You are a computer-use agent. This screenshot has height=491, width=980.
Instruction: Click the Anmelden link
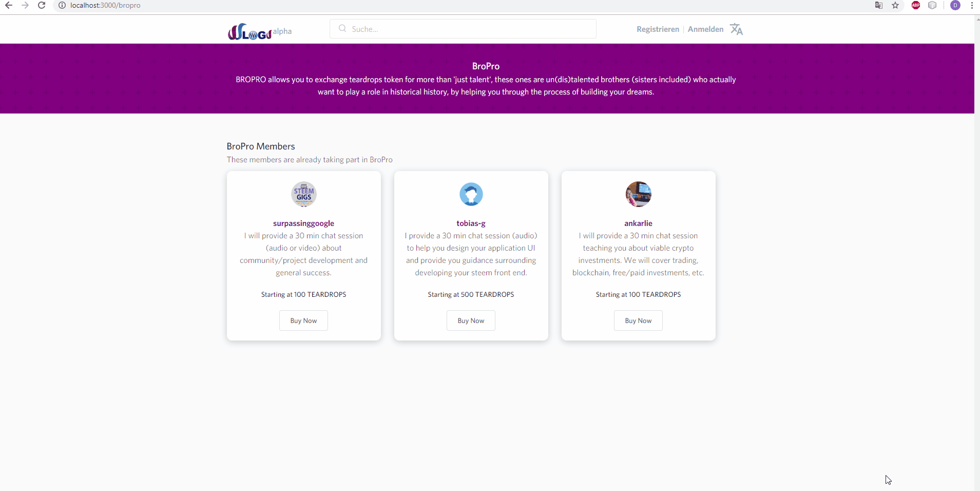705,29
